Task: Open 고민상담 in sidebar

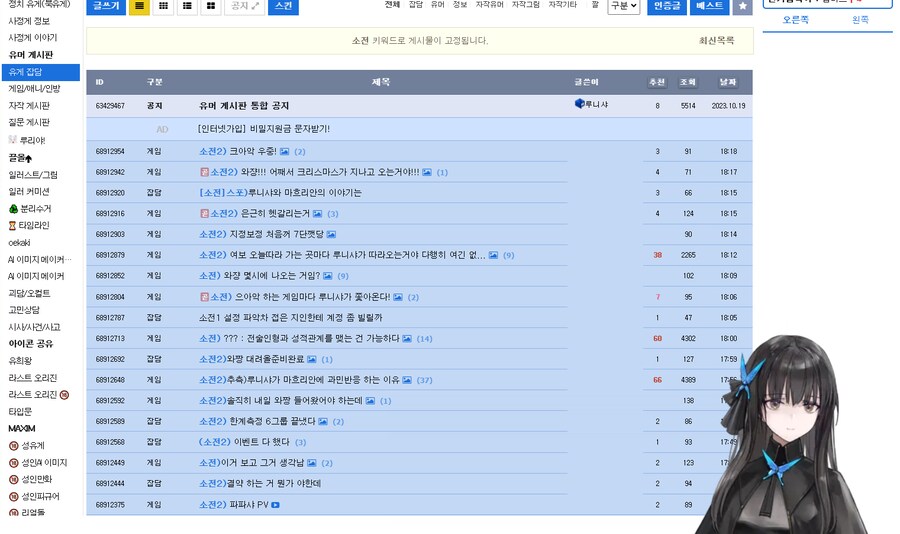Action: point(24,310)
